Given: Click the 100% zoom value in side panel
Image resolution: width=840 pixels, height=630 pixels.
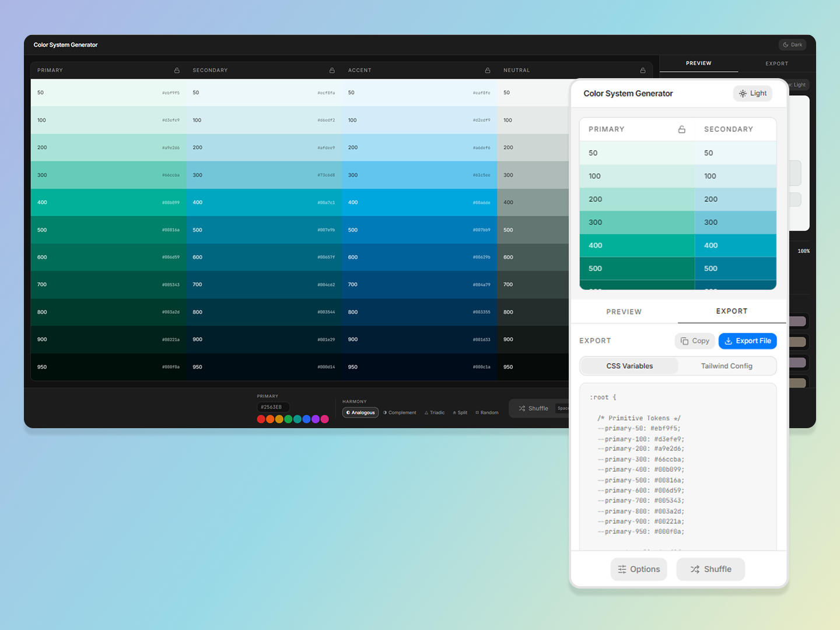Looking at the screenshot, I should click(x=804, y=251).
